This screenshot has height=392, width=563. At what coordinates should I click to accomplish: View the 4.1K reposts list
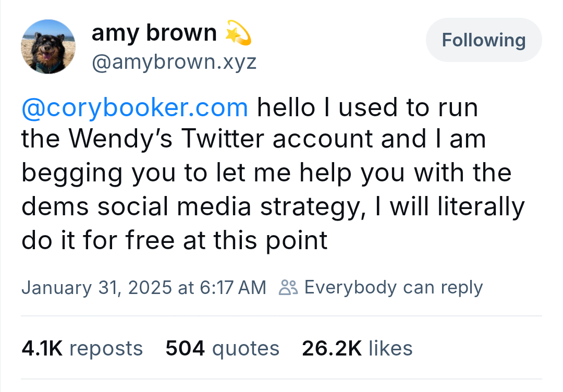(82, 348)
